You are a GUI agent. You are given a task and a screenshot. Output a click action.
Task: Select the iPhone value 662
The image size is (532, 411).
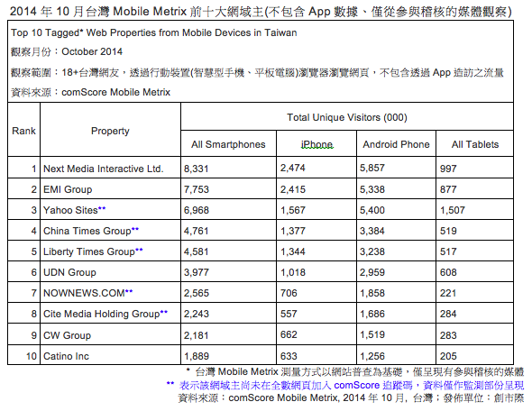click(x=289, y=334)
